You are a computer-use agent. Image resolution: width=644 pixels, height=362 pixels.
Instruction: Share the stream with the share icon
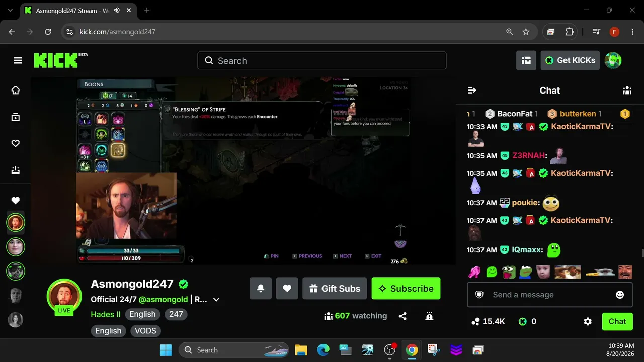[x=403, y=316]
